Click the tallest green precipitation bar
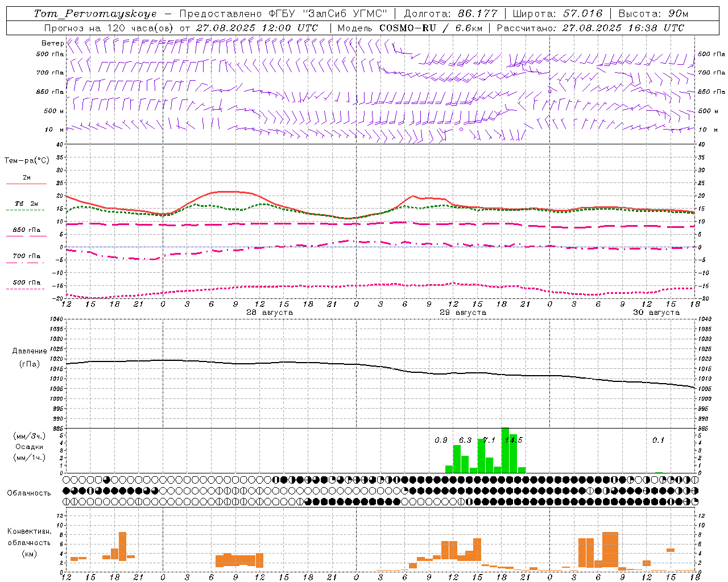The image size is (728, 582). click(x=505, y=450)
